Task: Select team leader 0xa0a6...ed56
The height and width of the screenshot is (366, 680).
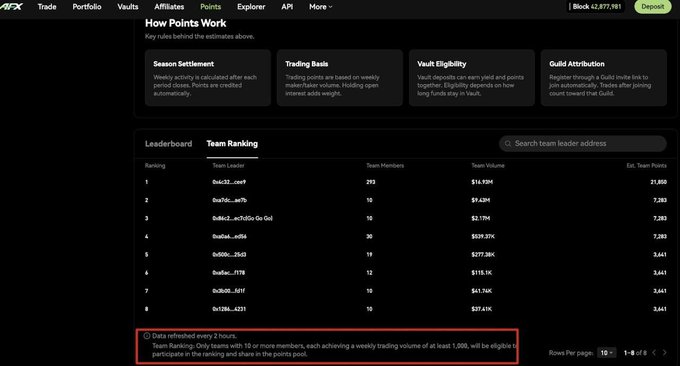Action: [229, 237]
